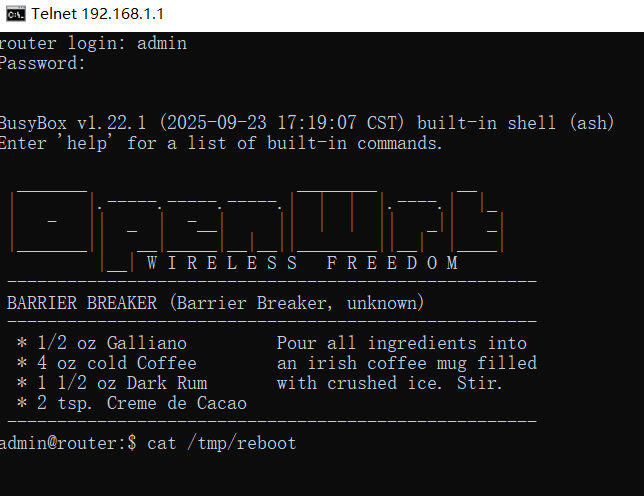The width and height of the screenshot is (644, 496).
Task: Click the command prompt icon in title bar
Action: click(x=15, y=14)
